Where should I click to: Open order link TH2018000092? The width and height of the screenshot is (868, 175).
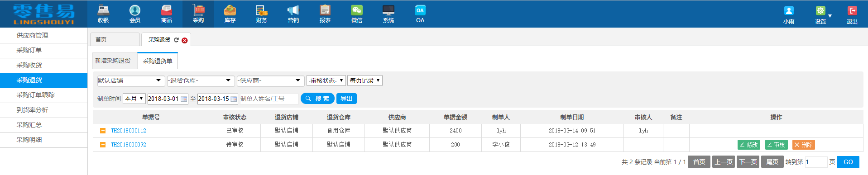[x=129, y=145]
